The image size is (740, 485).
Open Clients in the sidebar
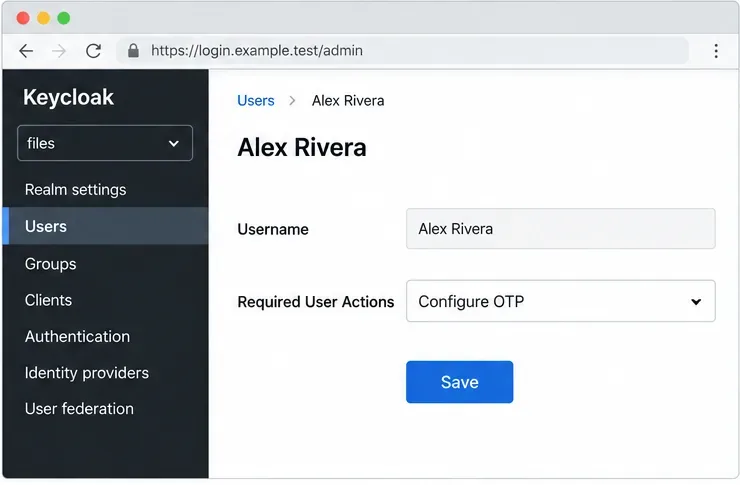[106, 300]
